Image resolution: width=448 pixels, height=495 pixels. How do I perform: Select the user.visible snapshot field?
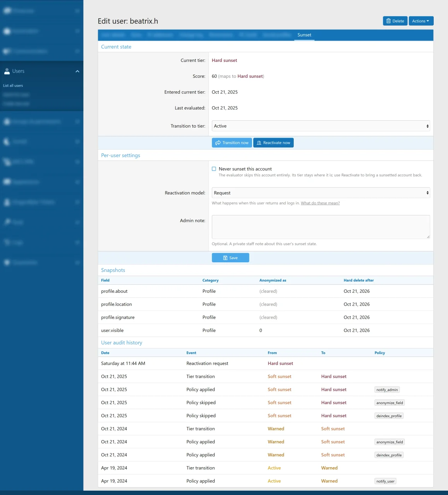(112, 331)
